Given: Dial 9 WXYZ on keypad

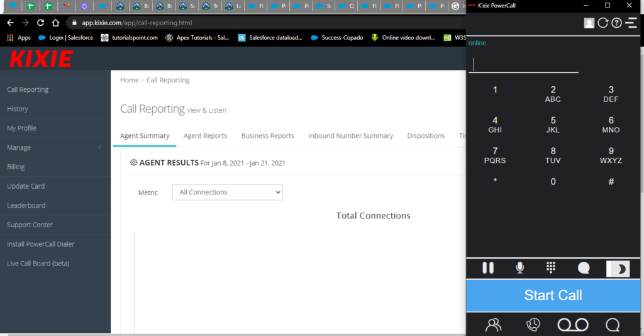Looking at the screenshot, I should tap(611, 155).
